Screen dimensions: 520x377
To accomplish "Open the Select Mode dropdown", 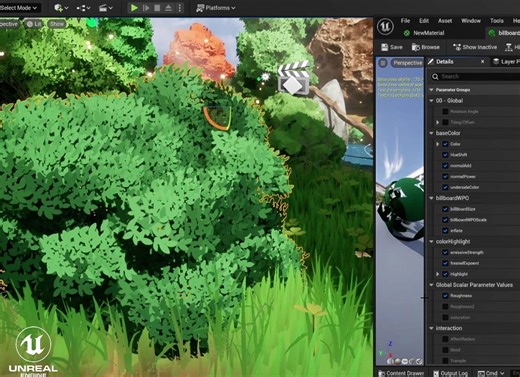I will (x=19, y=8).
